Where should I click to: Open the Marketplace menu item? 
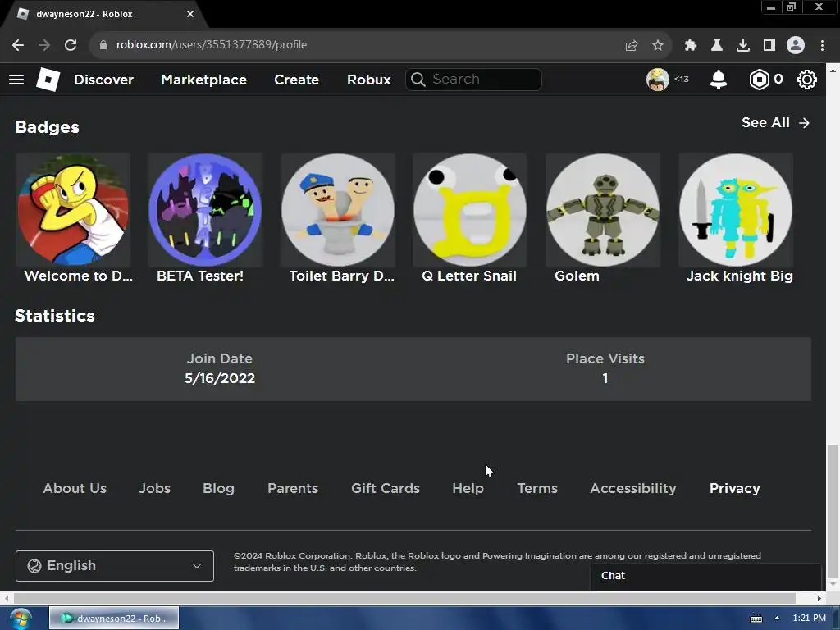(x=203, y=80)
